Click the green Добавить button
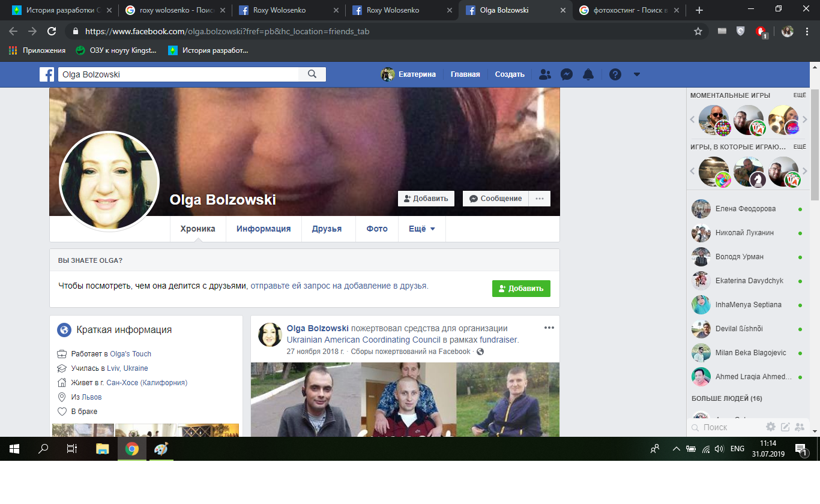The height and width of the screenshot is (504, 820). click(x=520, y=288)
